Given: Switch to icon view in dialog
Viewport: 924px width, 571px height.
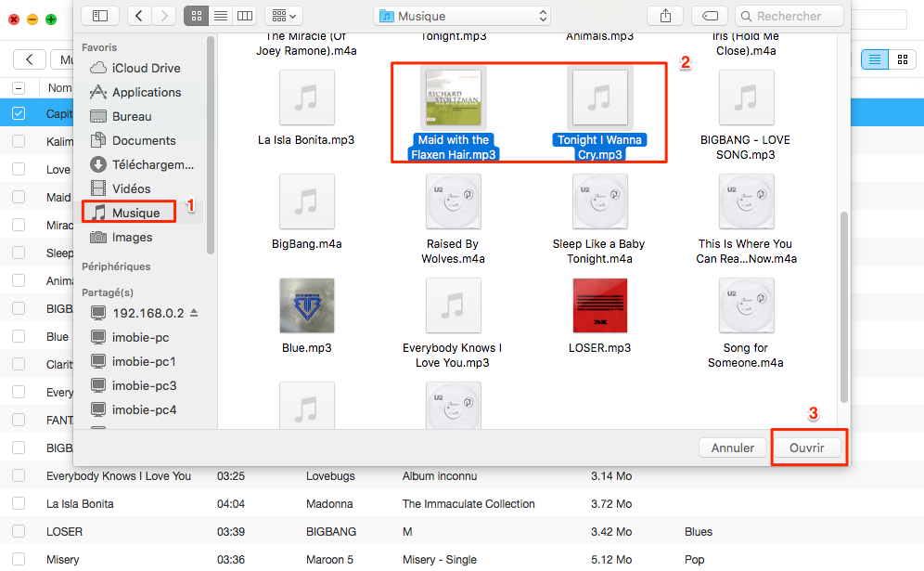Looking at the screenshot, I should click(x=197, y=16).
